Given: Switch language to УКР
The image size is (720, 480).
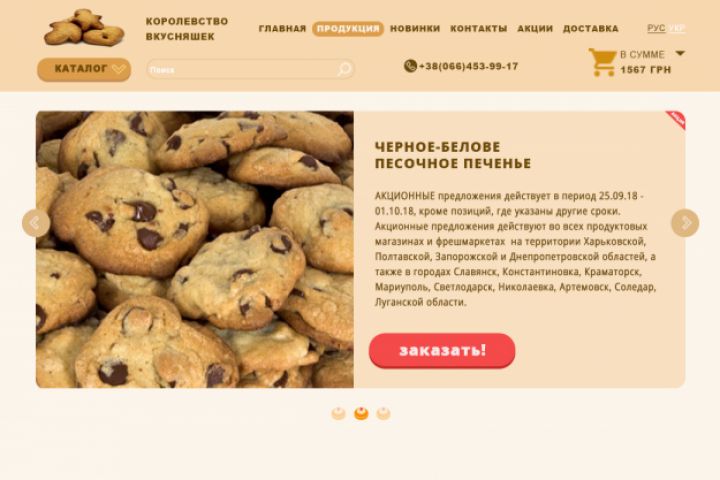Looking at the screenshot, I should (677, 28).
